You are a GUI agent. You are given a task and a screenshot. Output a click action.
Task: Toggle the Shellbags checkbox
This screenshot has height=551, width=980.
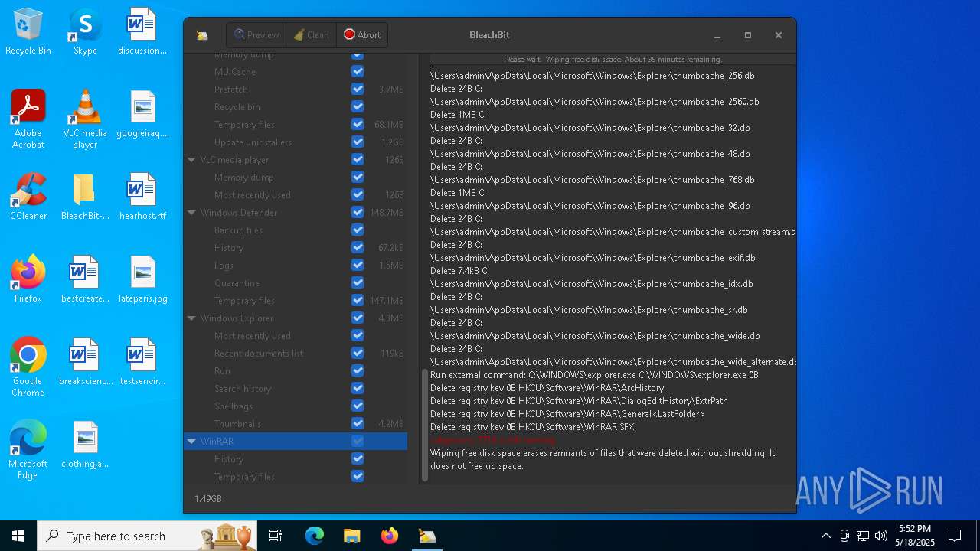(x=358, y=406)
